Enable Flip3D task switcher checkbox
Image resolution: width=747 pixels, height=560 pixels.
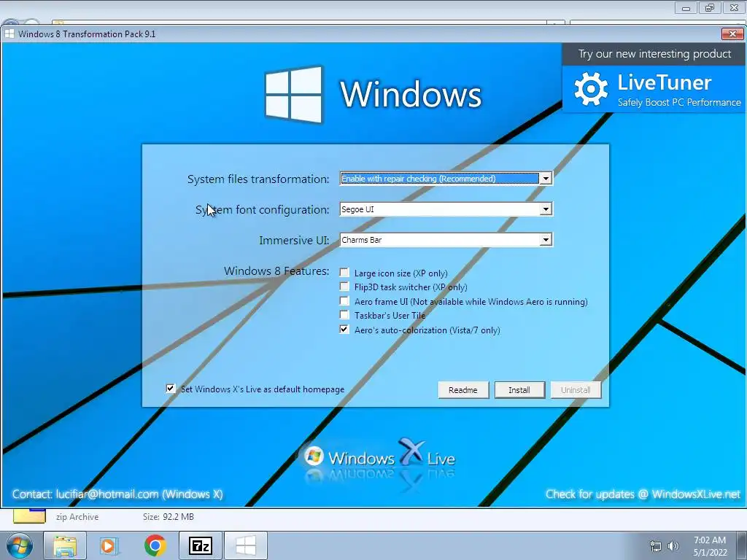344,286
